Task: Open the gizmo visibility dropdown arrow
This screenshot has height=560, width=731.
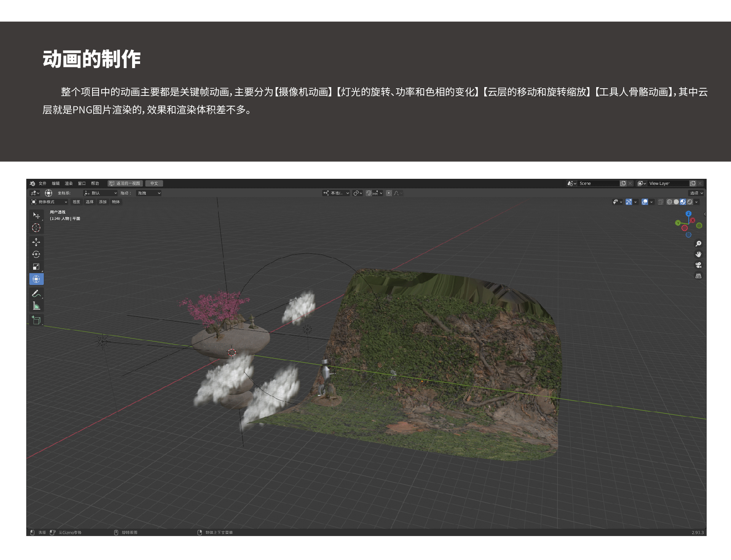Action: [x=635, y=202]
